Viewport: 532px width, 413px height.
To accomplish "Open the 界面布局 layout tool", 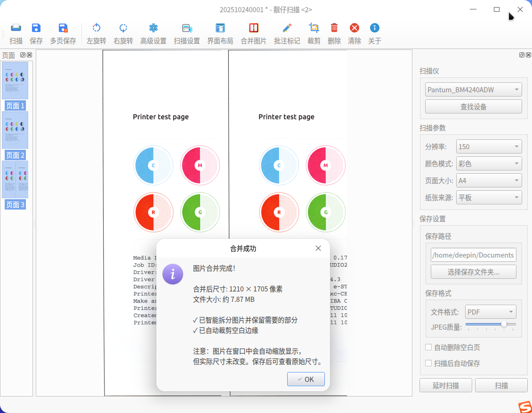I will click(220, 33).
